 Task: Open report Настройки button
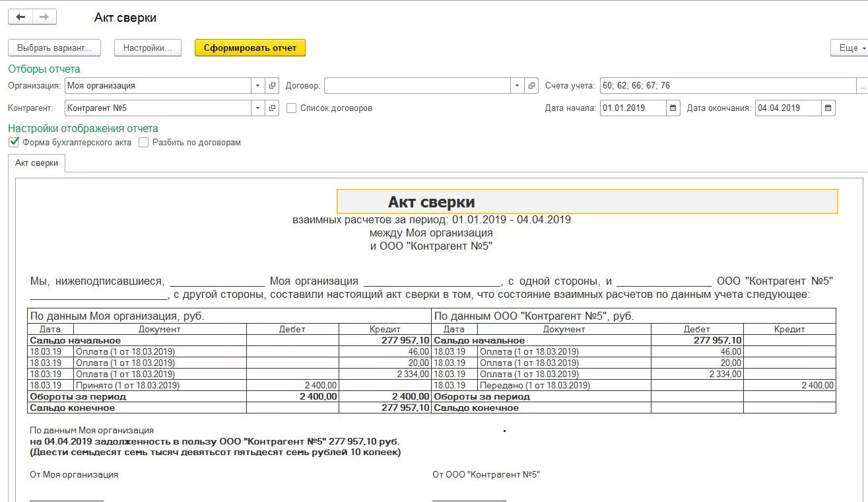click(x=148, y=48)
